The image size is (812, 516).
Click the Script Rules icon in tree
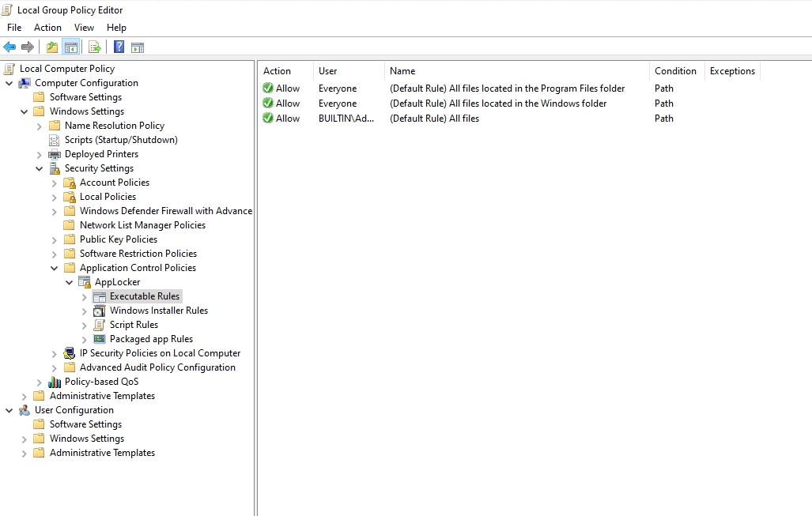100,325
